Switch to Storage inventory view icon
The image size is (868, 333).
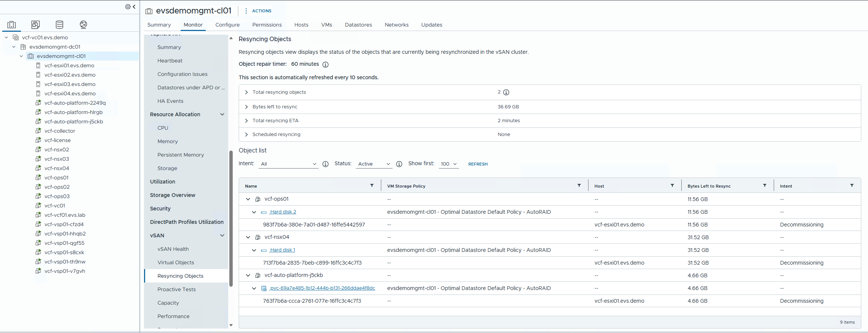[59, 25]
